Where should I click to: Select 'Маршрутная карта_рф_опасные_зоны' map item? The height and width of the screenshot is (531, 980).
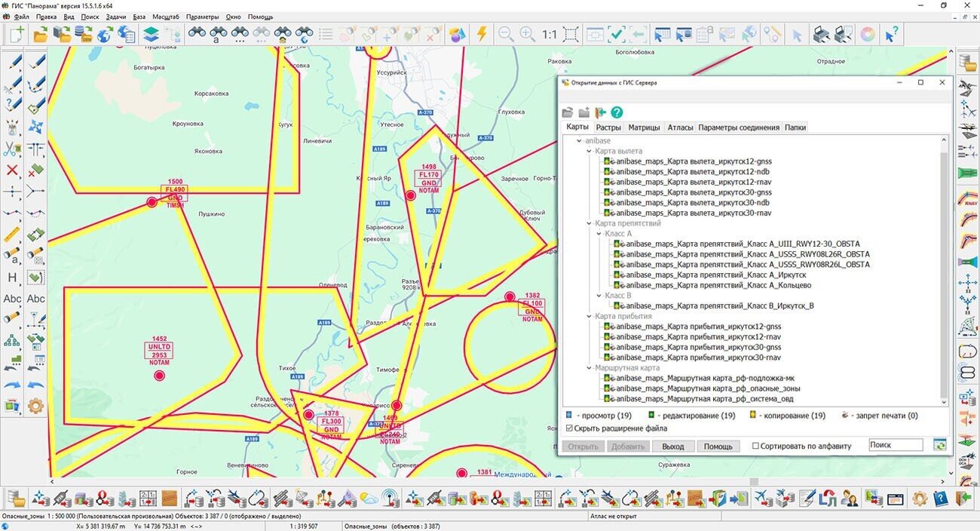pos(706,388)
